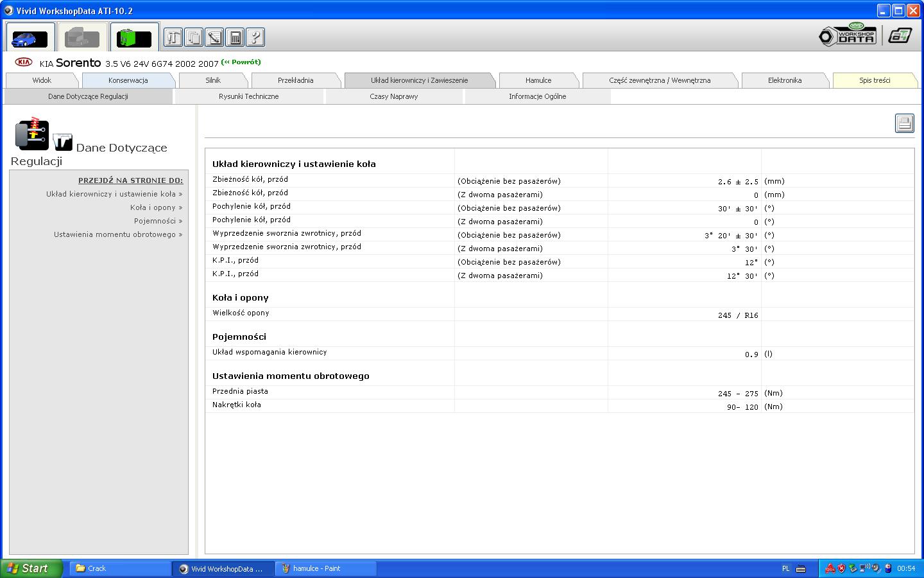Jump to Pojemności section link
Viewport: 924px width, 578px height.
click(158, 221)
